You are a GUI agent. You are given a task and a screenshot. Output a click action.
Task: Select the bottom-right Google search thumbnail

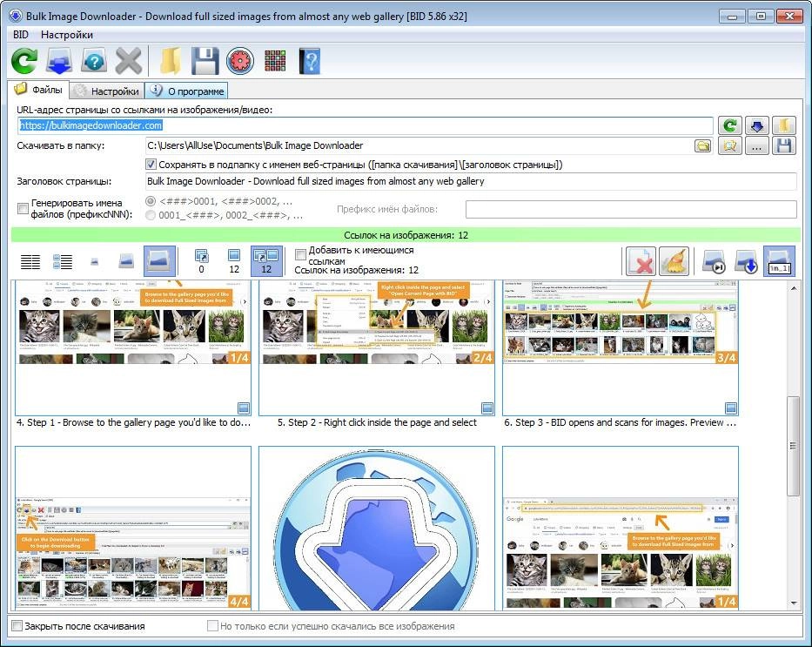point(621,529)
